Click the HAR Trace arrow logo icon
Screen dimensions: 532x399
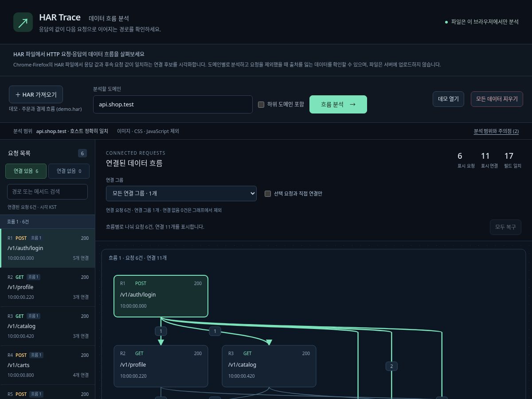pos(23,22)
